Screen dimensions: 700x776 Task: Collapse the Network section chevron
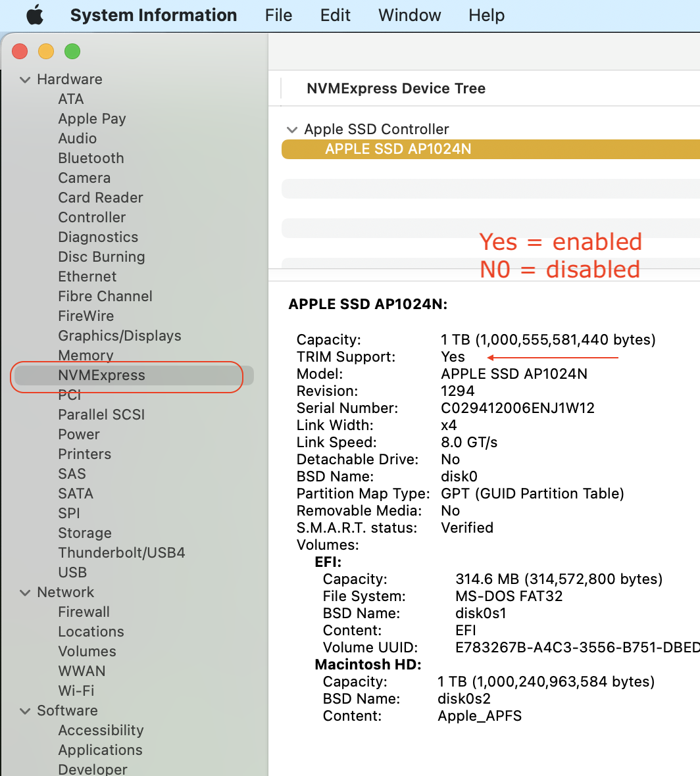tap(25, 593)
